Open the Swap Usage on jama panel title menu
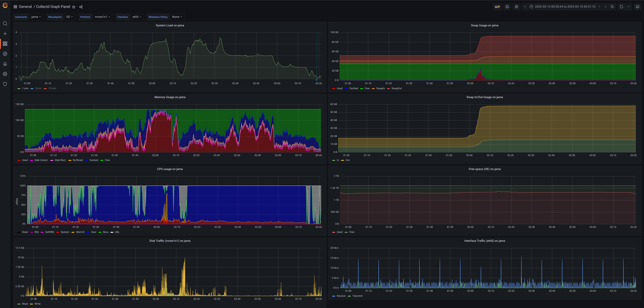Image resolution: width=644 pixels, height=308 pixels. pyautogui.click(x=484, y=25)
